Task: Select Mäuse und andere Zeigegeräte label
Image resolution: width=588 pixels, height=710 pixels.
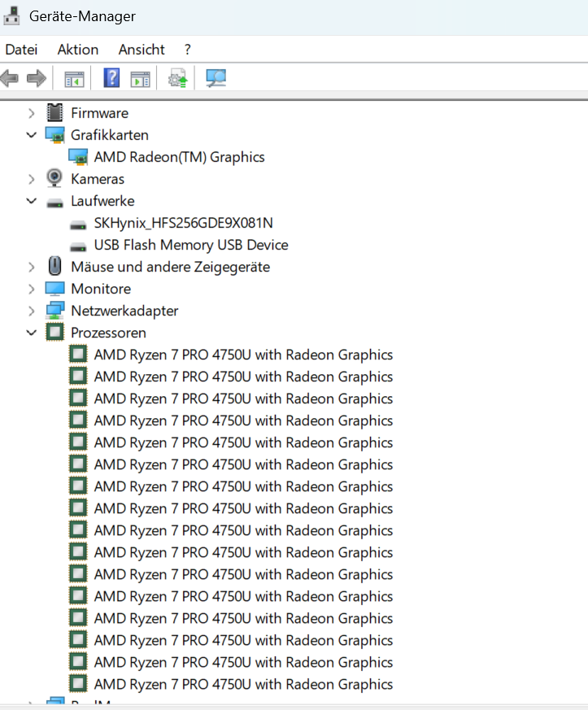Action: [x=170, y=267]
